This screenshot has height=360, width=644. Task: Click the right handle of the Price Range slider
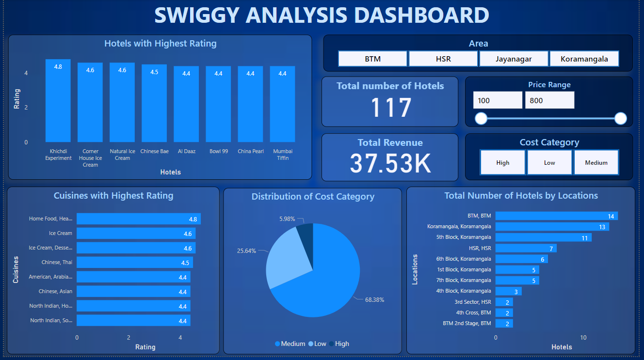(x=621, y=118)
